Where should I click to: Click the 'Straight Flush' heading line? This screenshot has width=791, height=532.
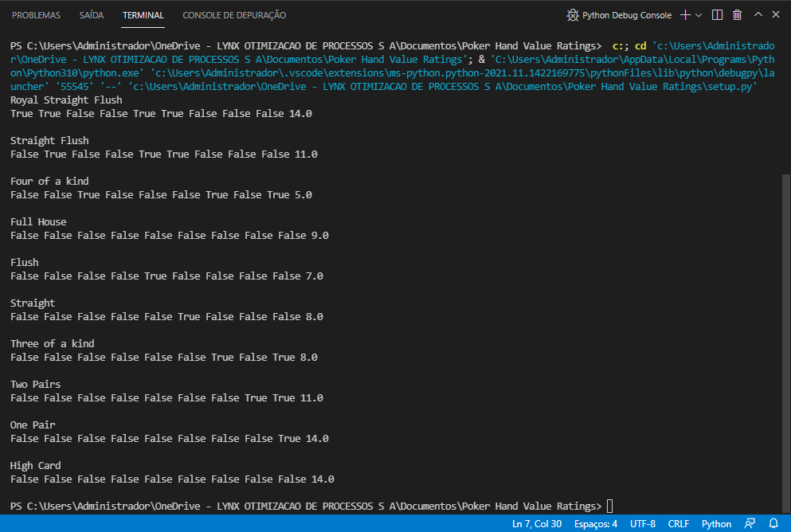click(x=49, y=141)
